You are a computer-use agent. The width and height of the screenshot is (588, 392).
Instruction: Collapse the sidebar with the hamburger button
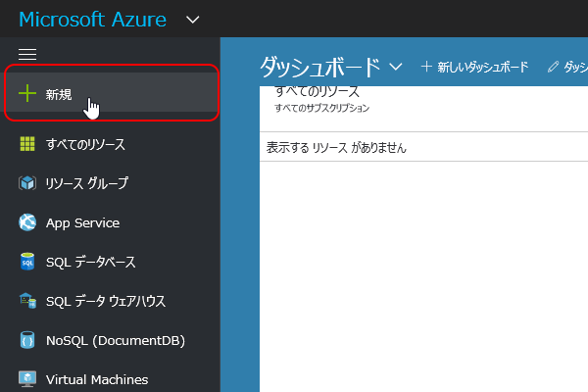coord(27,54)
